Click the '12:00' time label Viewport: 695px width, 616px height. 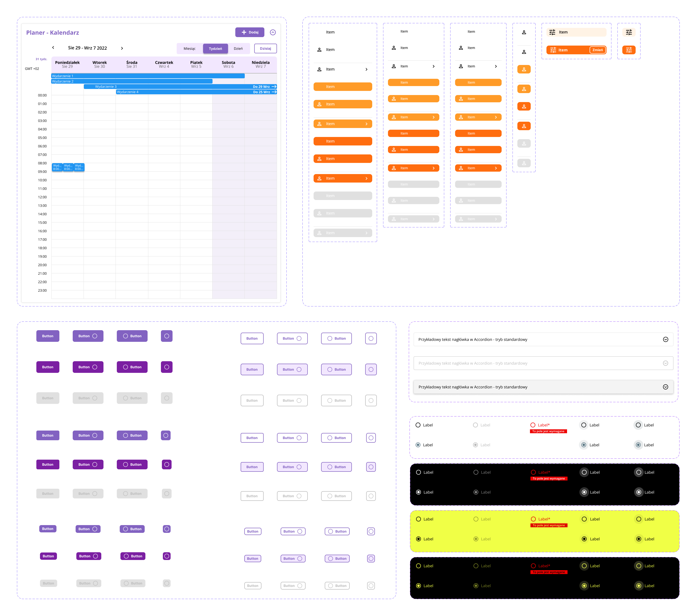coord(42,197)
